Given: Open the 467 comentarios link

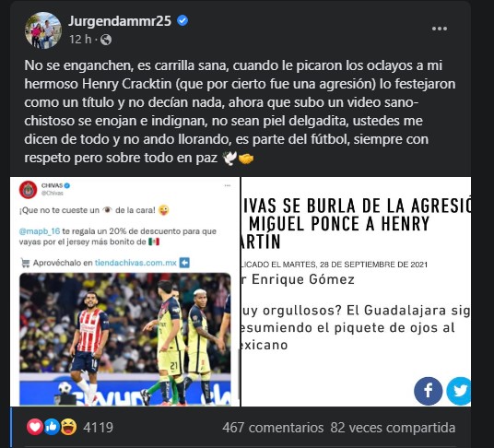Looking at the screenshot, I should point(273,428).
